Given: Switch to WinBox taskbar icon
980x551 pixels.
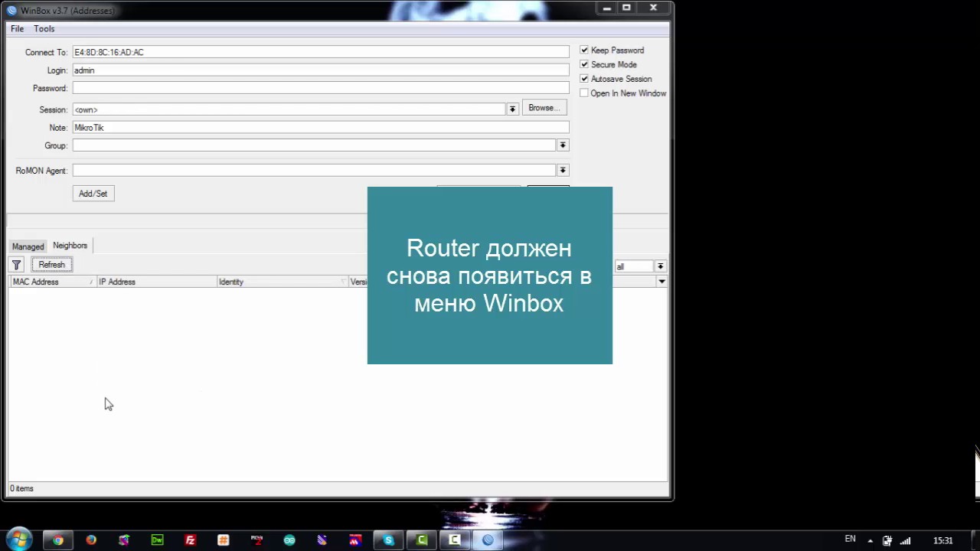Looking at the screenshot, I should pyautogui.click(x=488, y=540).
